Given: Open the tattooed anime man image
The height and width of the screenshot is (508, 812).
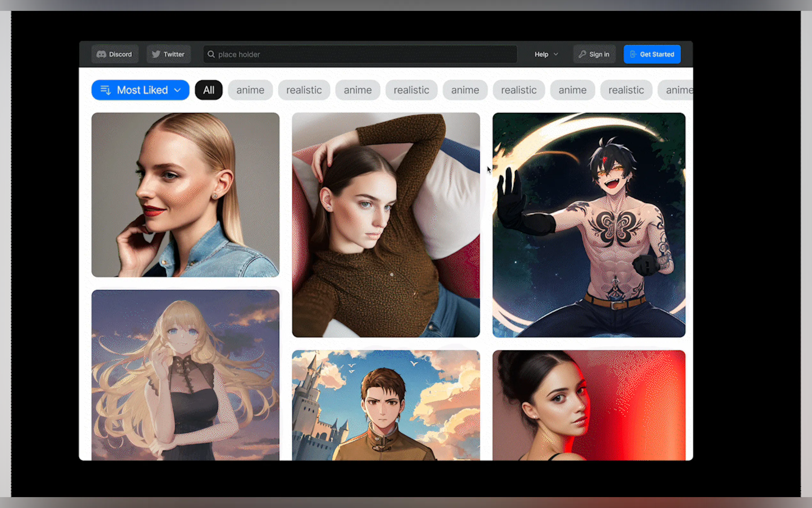Looking at the screenshot, I should (589, 225).
